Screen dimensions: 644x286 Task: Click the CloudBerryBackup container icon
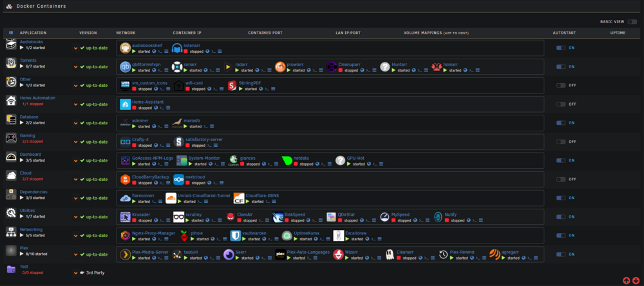pyautogui.click(x=126, y=180)
